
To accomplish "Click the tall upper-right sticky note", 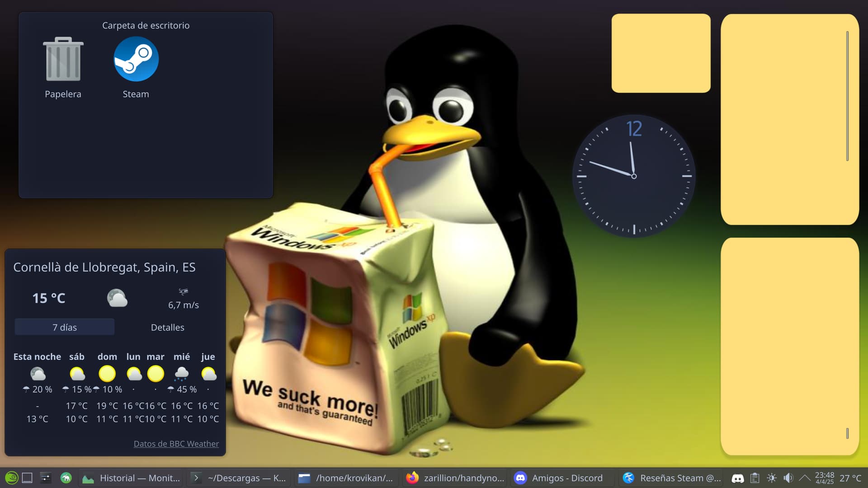I will (790, 119).
